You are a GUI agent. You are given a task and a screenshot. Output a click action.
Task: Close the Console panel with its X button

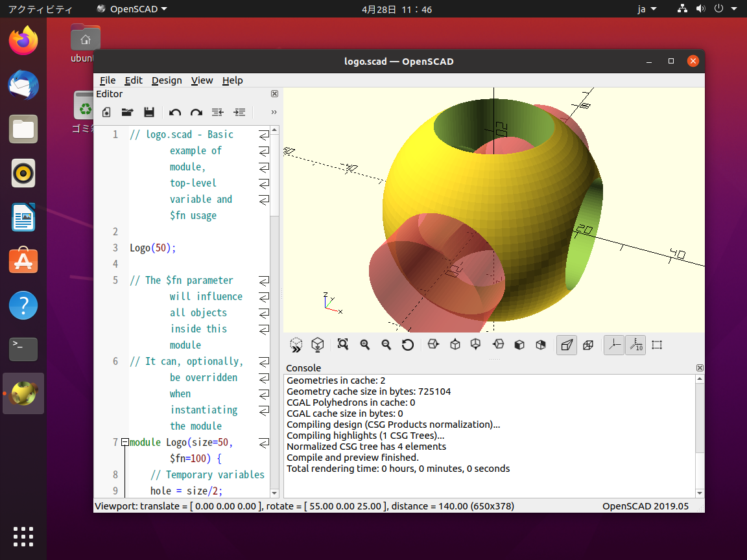click(x=700, y=368)
